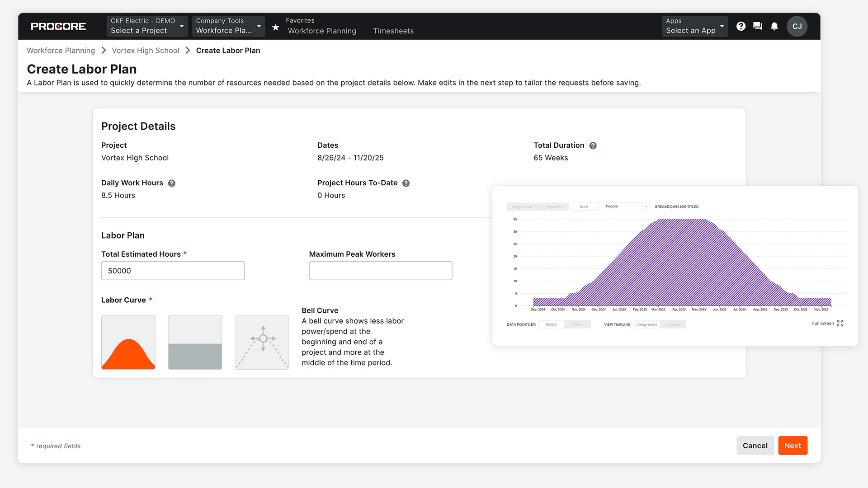The width and height of the screenshot is (868, 488).
Task: Click the Total Estimated Hours input field
Action: tap(174, 271)
